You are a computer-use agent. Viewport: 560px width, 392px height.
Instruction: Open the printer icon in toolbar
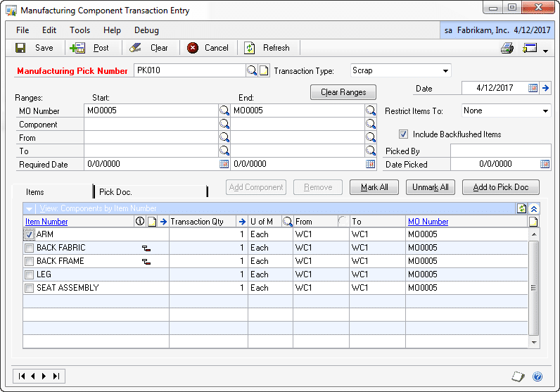pos(507,48)
